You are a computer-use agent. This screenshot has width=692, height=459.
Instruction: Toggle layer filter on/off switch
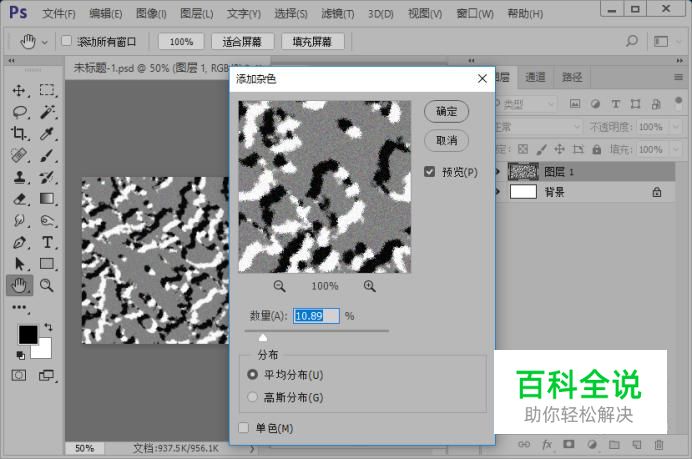[x=678, y=103]
